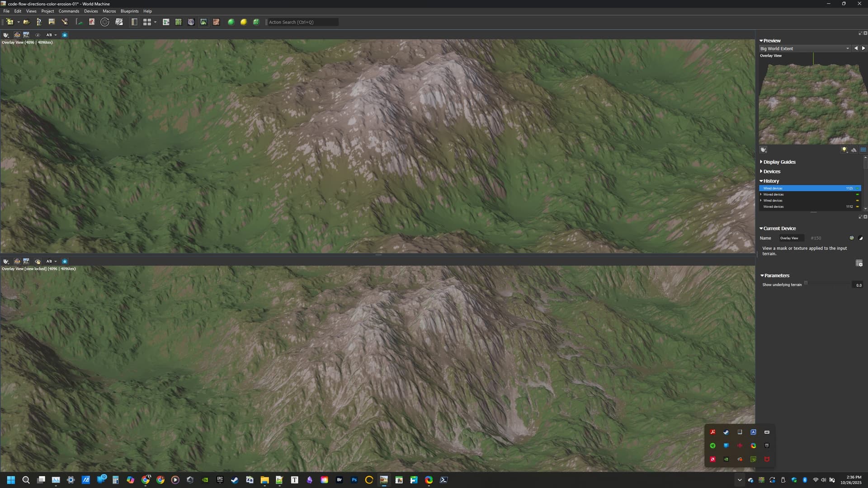Open the Big World Extent dropdown
868x488 pixels.
click(805, 48)
